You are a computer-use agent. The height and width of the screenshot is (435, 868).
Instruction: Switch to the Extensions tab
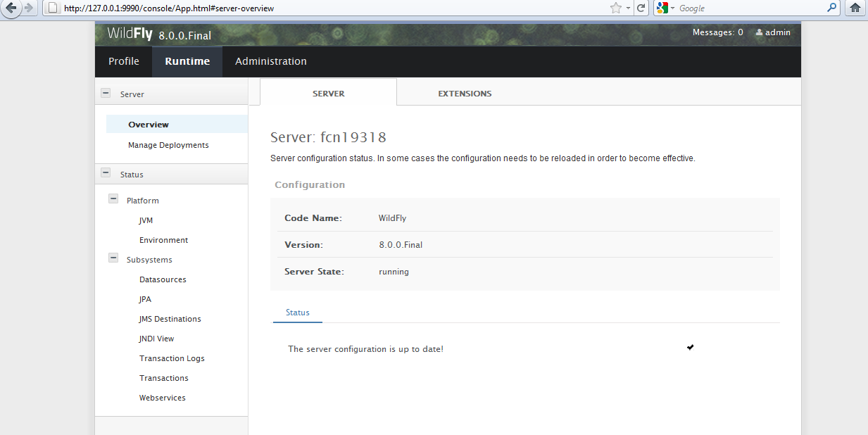click(465, 94)
